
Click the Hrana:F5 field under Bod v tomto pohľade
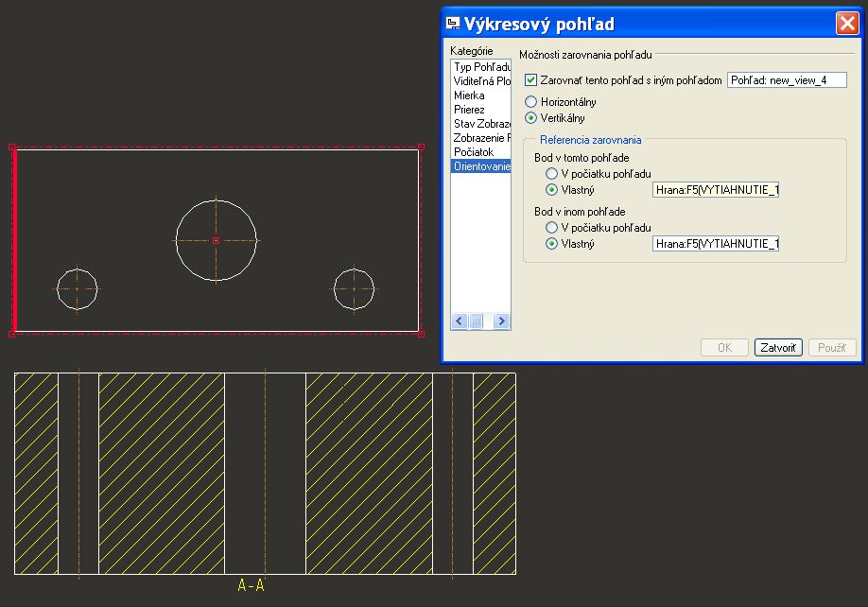click(716, 190)
